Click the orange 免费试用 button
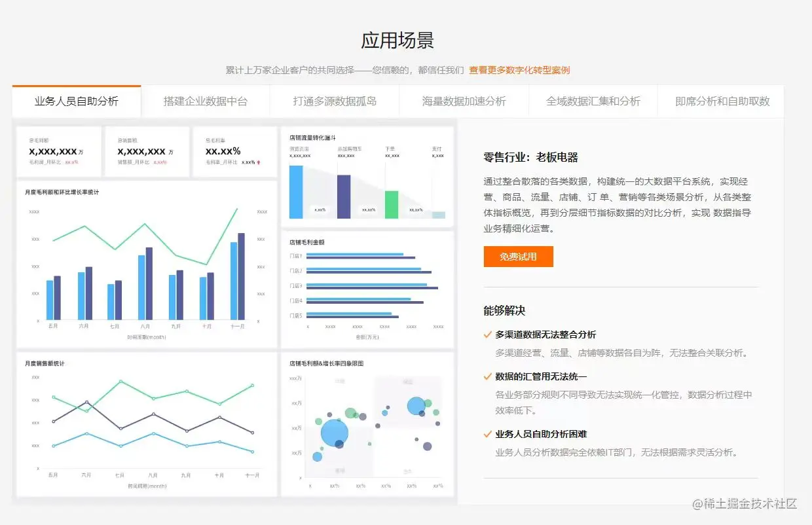The width and height of the screenshot is (812, 525). (x=518, y=257)
